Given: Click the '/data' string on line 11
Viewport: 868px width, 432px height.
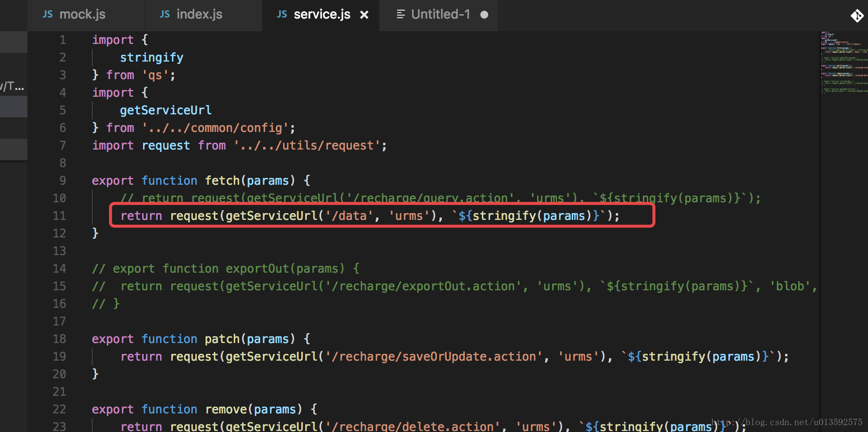Looking at the screenshot, I should click(349, 216).
